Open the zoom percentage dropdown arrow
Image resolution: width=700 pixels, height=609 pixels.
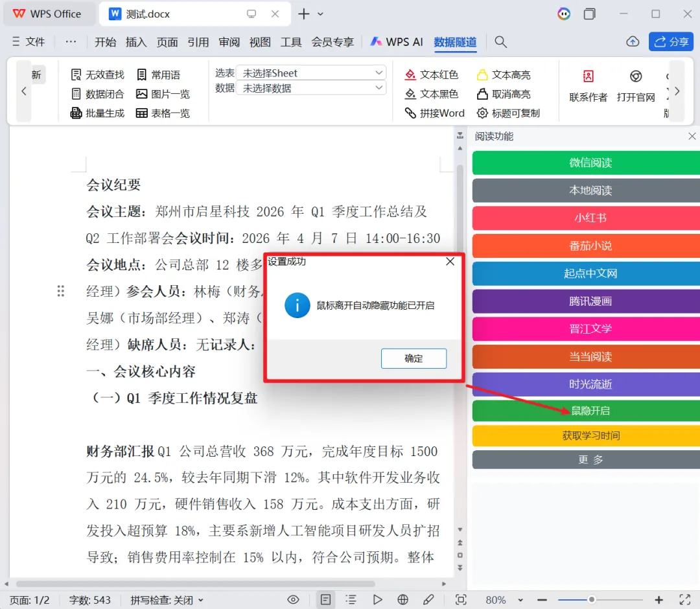(x=520, y=600)
